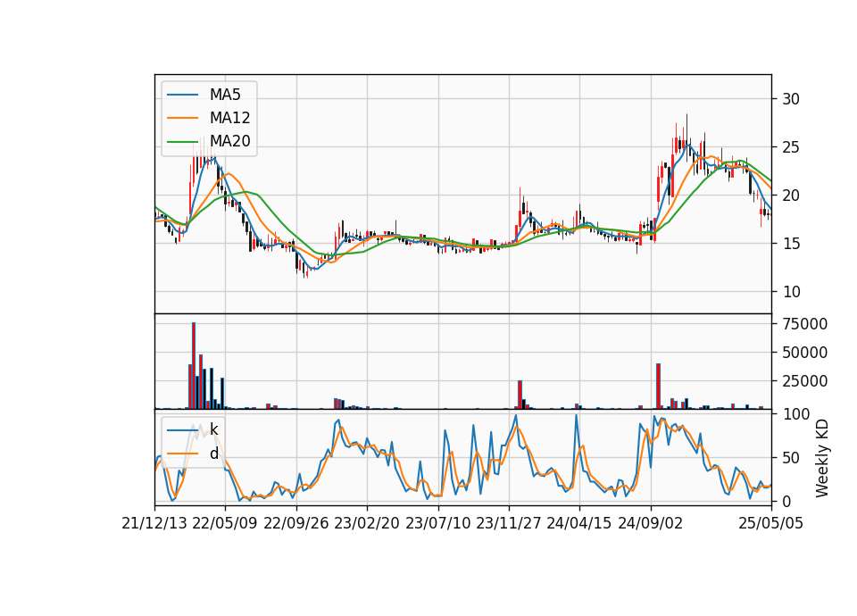Image resolution: width=857 pixels, height=616 pixels.
Task: Click the price axis tick 20
Action: (791, 196)
